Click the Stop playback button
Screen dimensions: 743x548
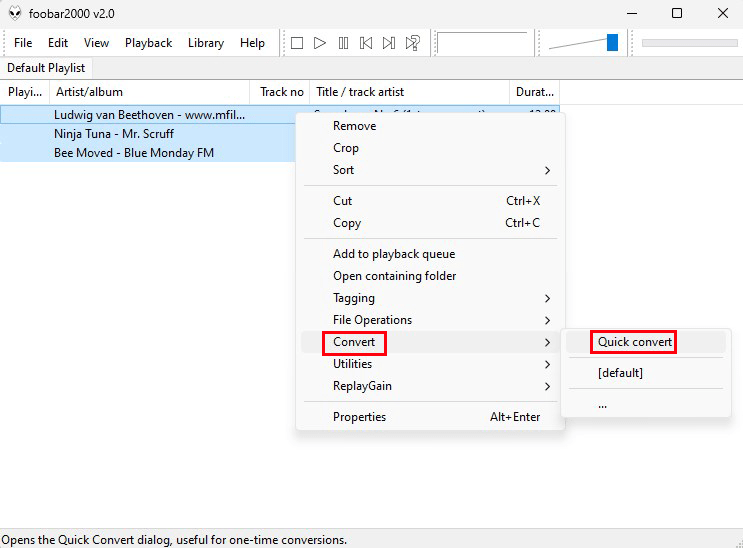pos(297,43)
